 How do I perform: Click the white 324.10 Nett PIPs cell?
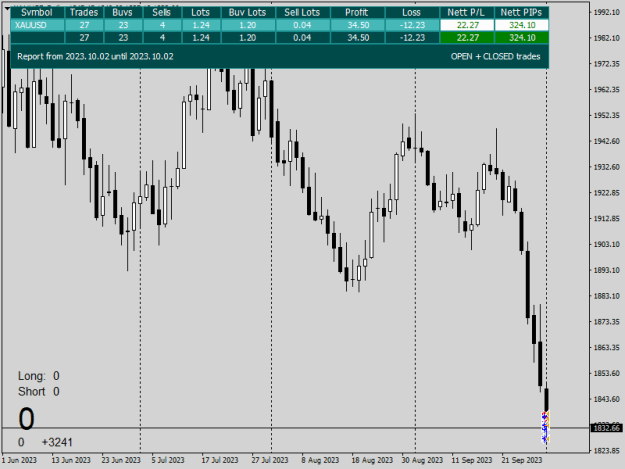522,25
